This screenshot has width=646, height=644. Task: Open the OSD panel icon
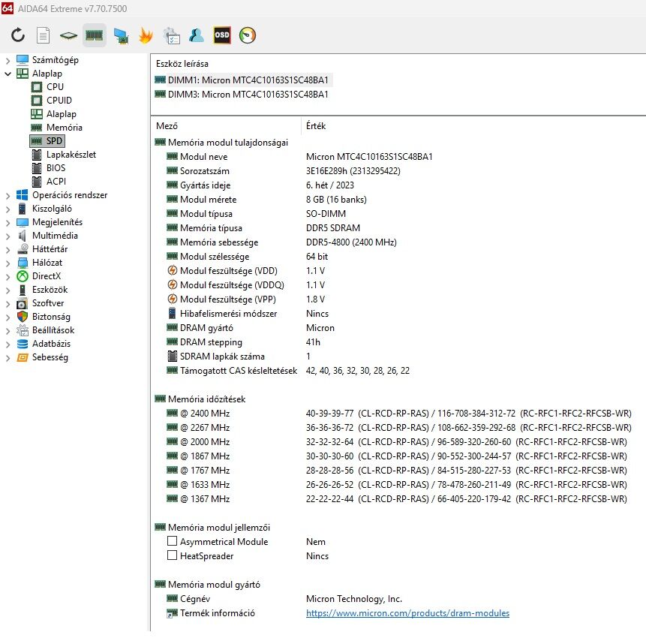[x=222, y=35]
